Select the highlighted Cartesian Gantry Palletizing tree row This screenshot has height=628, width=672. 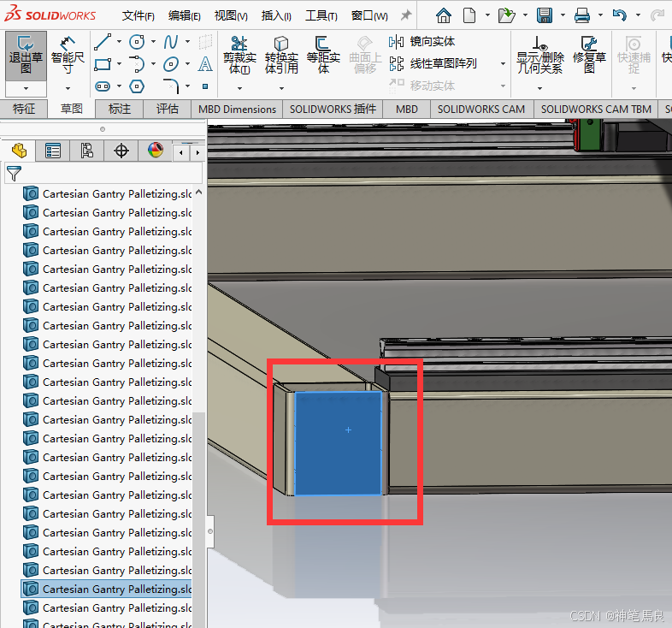[x=106, y=589]
